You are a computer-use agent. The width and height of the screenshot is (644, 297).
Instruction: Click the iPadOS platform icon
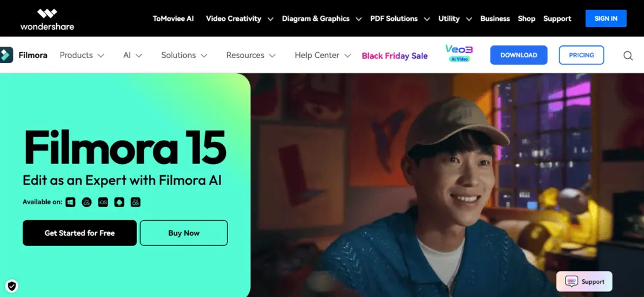pos(136,202)
